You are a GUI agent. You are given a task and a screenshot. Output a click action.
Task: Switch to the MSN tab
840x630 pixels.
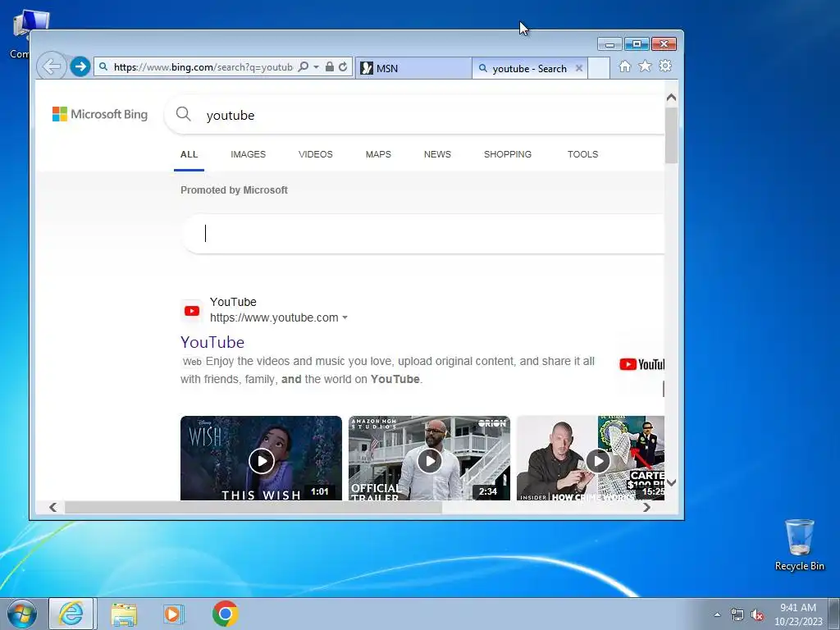(413, 69)
